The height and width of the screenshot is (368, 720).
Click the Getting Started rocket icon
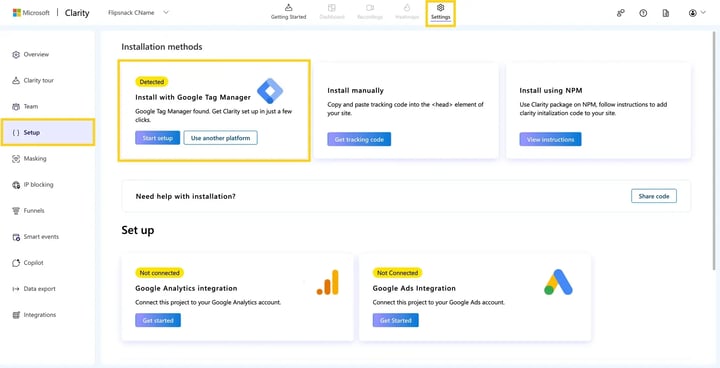click(x=288, y=7)
